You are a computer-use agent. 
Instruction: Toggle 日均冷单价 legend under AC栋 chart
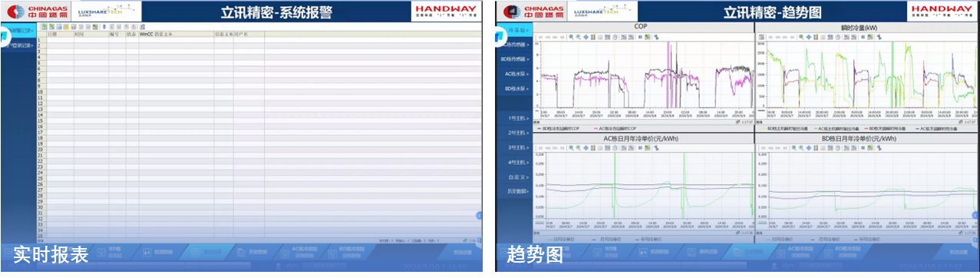[x=560, y=240]
